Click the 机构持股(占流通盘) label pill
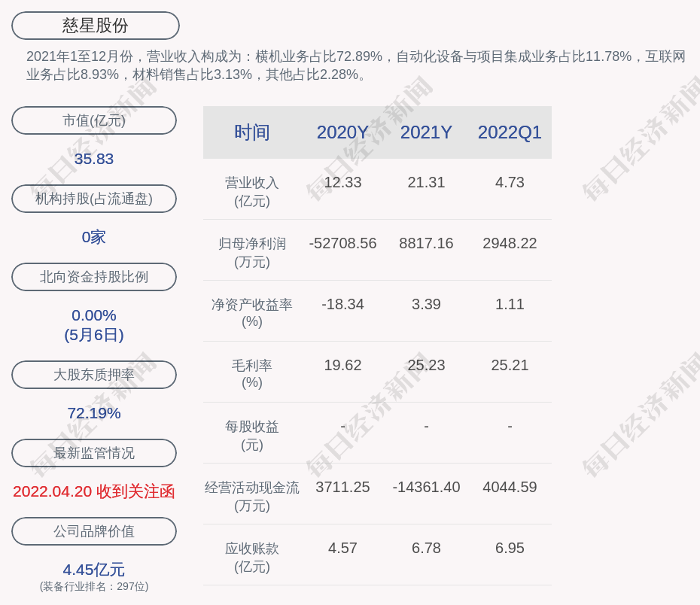The height and width of the screenshot is (605, 700). [x=94, y=199]
